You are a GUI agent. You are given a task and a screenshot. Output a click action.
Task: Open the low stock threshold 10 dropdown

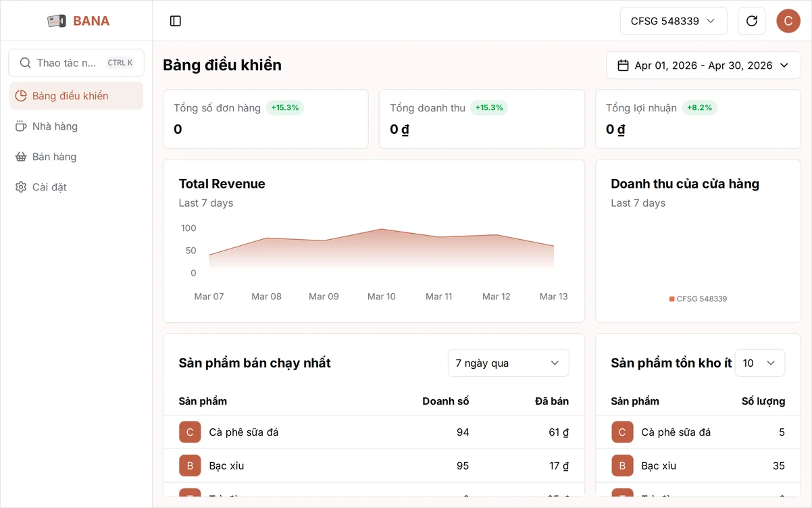[x=760, y=363]
